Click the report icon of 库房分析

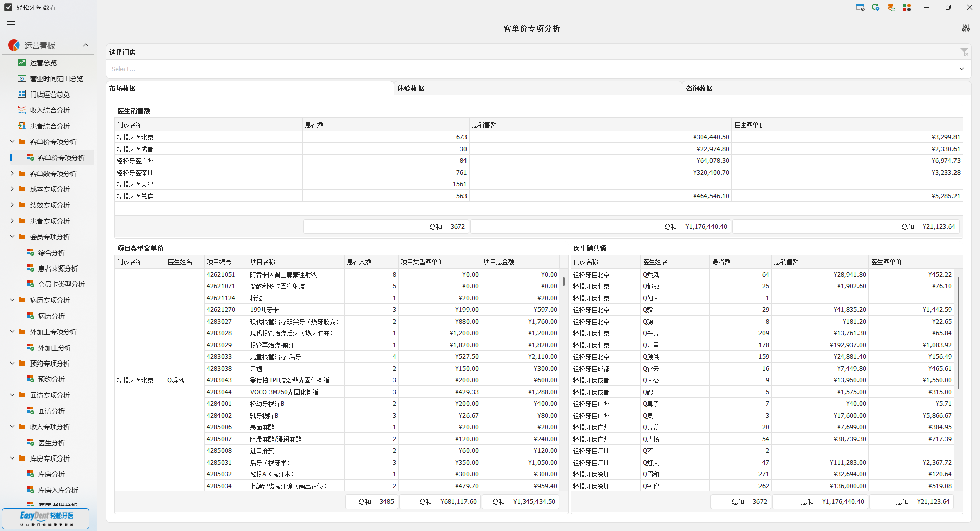pos(31,474)
